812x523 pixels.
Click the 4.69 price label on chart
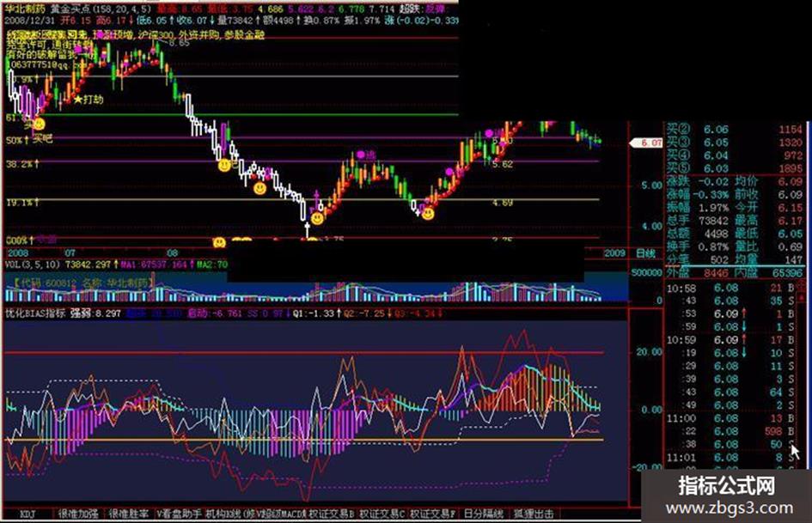[x=503, y=203]
